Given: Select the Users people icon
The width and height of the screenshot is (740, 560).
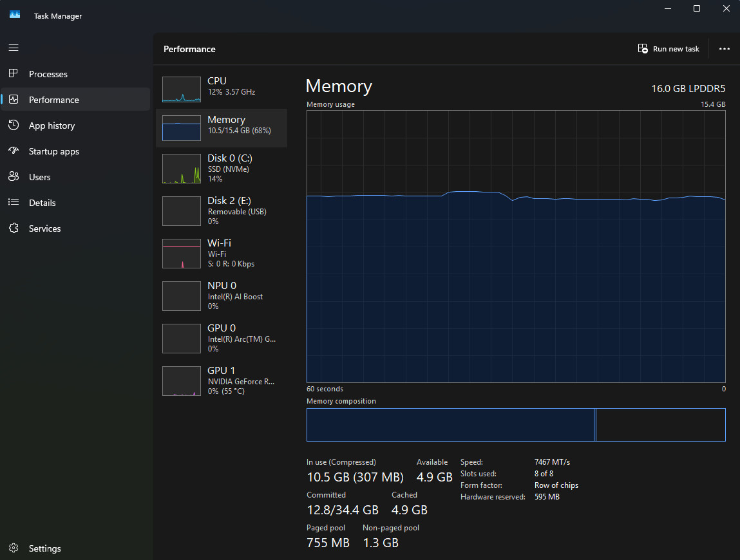Looking at the screenshot, I should (x=14, y=176).
